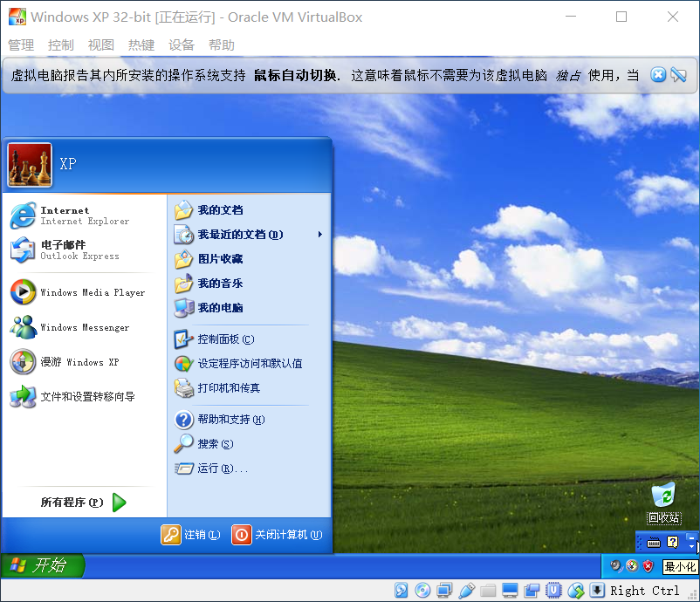Suppress future mouse integration messages
700x602 pixels.
coord(678,74)
